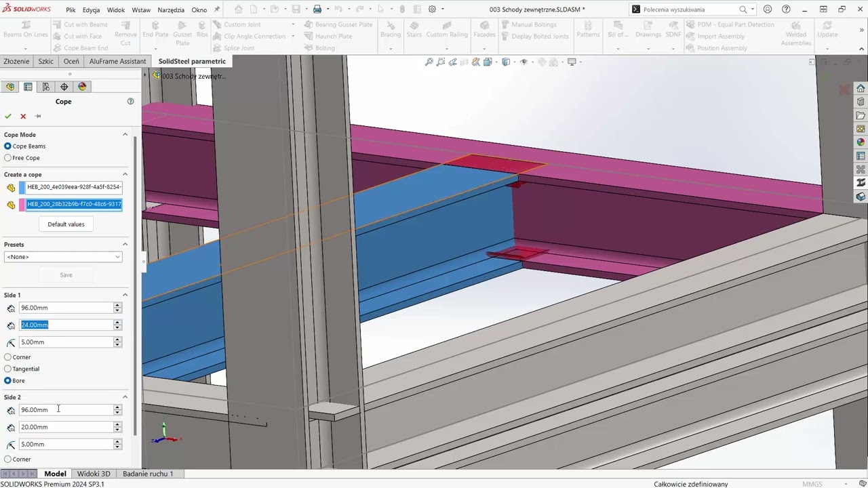
Task: Pin the Cope property panel
Action: tap(38, 117)
